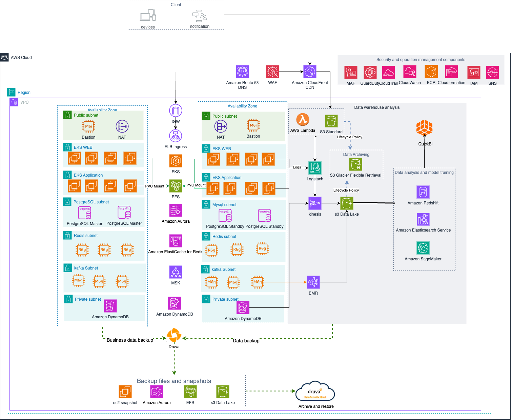Select the WAF icon
The width and height of the screenshot is (511, 420).
tap(272, 72)
